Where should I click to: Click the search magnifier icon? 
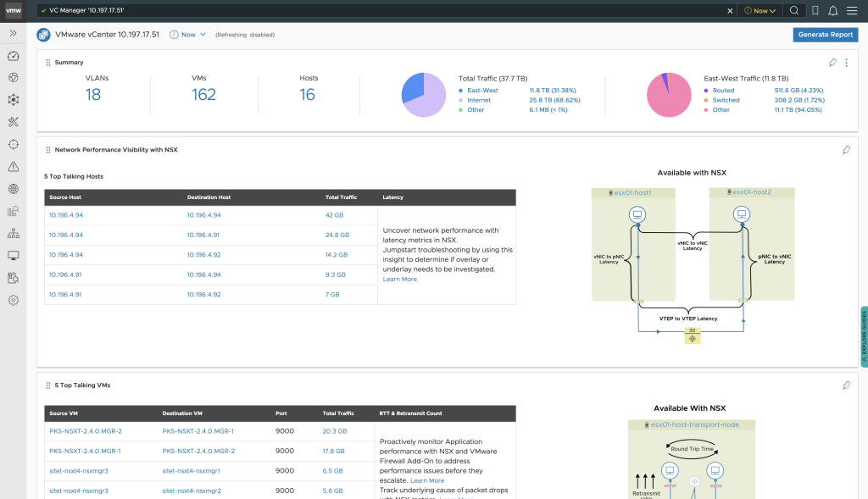794,11
